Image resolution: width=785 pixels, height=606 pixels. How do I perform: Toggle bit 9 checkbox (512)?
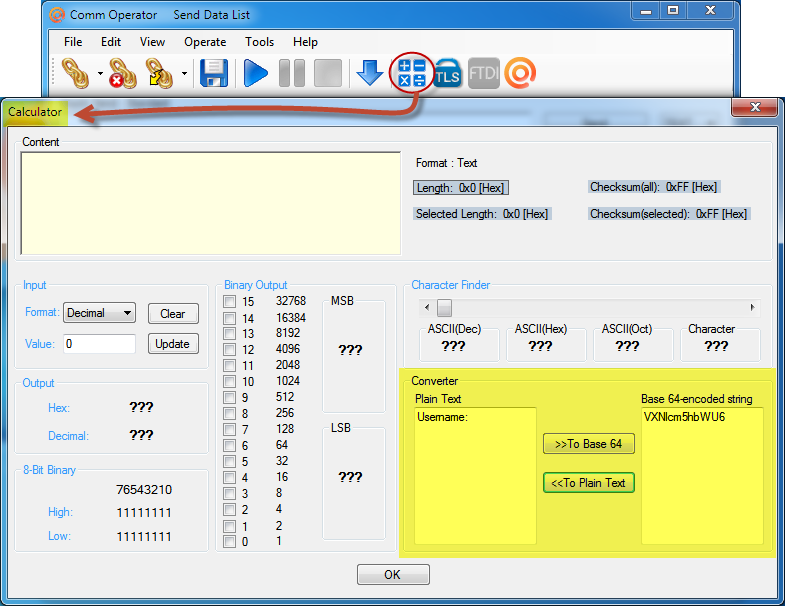[x=230, y=398]
